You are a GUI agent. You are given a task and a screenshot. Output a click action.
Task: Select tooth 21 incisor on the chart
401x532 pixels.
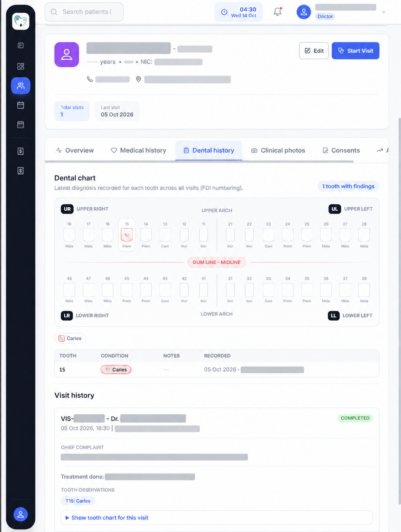[x=230, y=235]
